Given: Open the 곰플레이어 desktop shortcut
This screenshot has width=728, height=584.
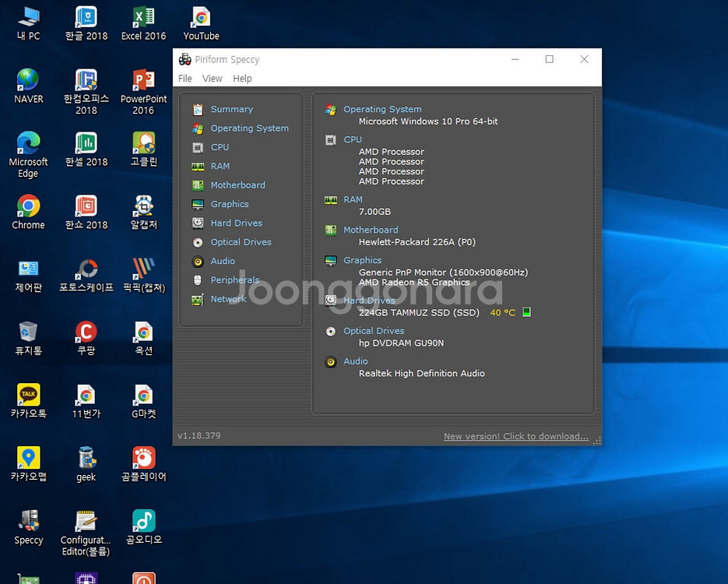Looking at the screenshot, I should pos(144,465).
